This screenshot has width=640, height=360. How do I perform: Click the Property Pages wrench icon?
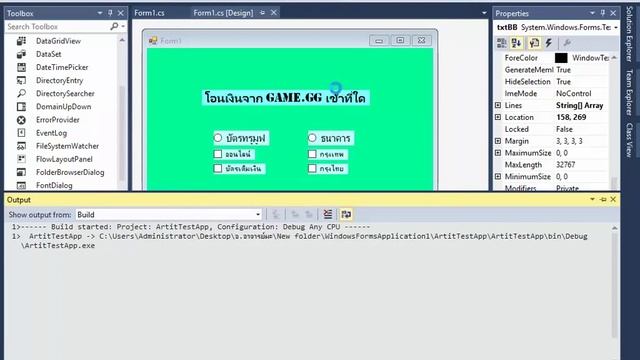coord(567,43)
